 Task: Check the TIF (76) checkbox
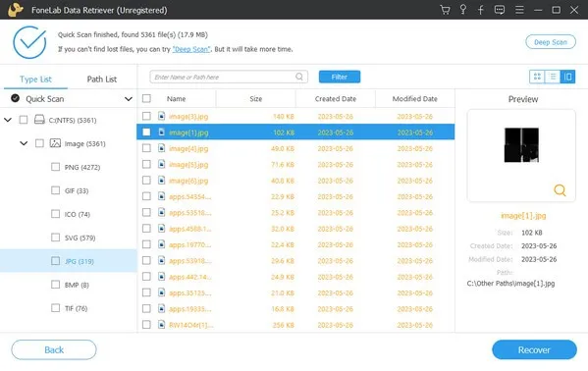55,308
